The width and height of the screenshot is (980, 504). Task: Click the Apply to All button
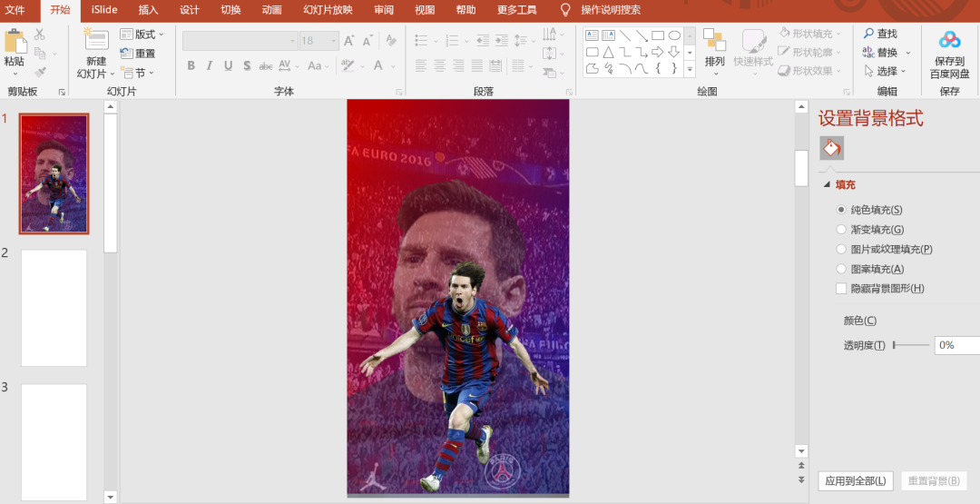point(856,481)
